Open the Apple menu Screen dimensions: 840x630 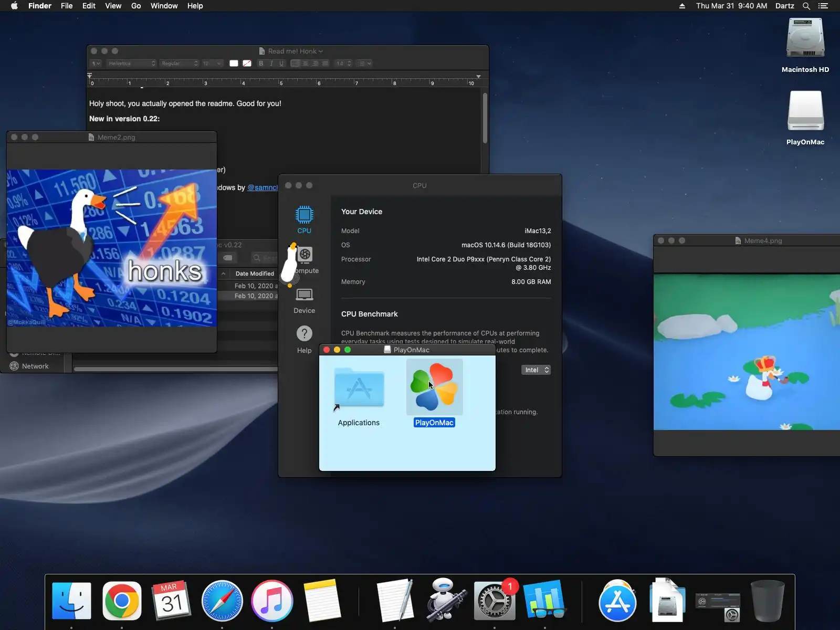click(14, 6)
